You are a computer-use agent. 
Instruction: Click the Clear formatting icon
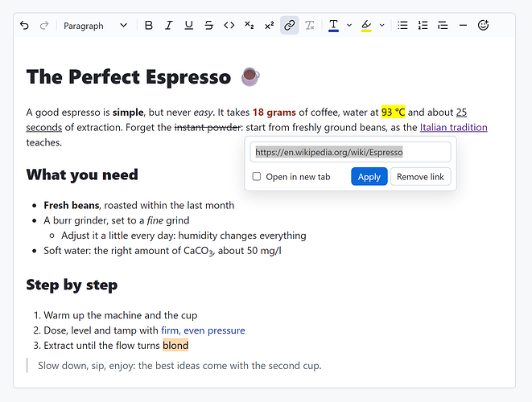[309, 26]
